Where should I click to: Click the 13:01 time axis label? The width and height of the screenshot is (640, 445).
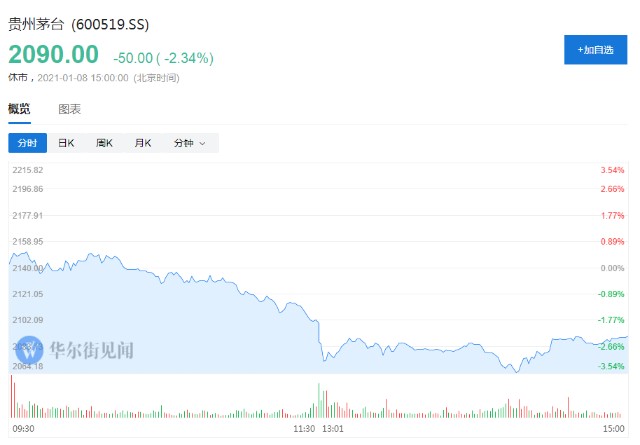point(333,429)
